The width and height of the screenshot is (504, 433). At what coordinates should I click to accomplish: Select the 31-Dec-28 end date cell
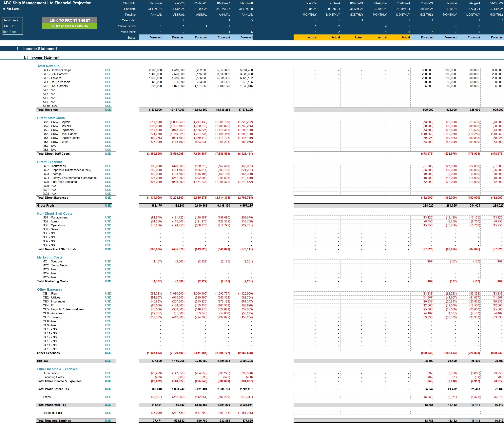246,9
